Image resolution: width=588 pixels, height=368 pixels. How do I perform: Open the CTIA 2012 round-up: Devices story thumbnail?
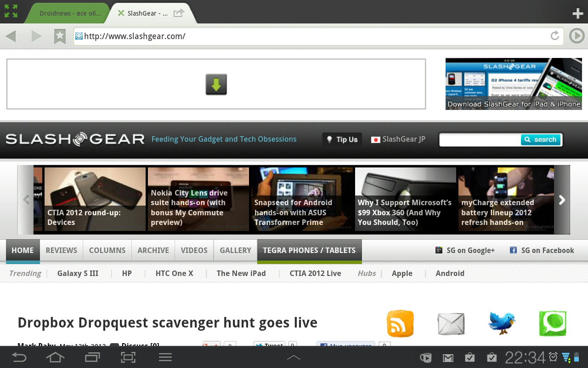pos(95,199)
